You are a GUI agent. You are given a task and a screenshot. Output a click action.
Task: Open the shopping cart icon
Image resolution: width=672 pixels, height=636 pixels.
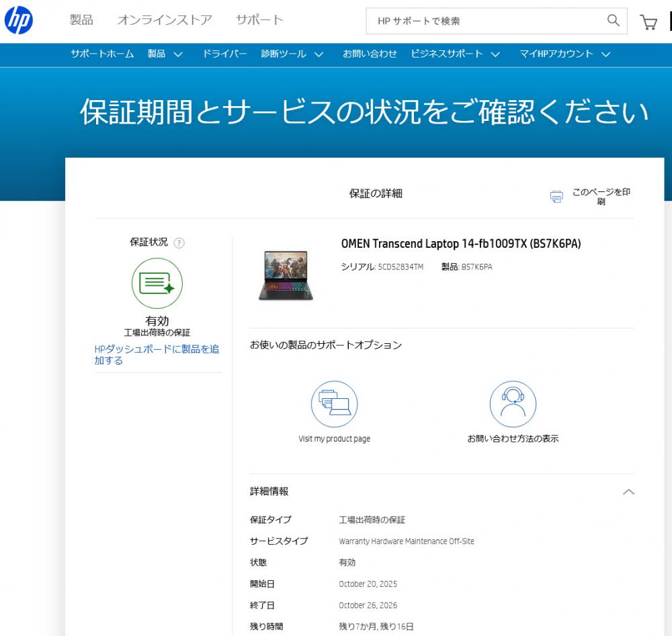[648, 22]
